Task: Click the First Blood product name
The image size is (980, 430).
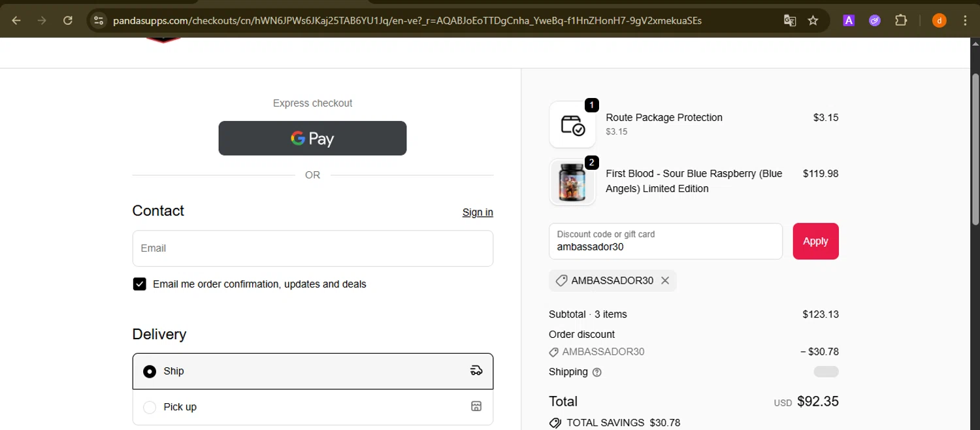Action: pos(694,181)
